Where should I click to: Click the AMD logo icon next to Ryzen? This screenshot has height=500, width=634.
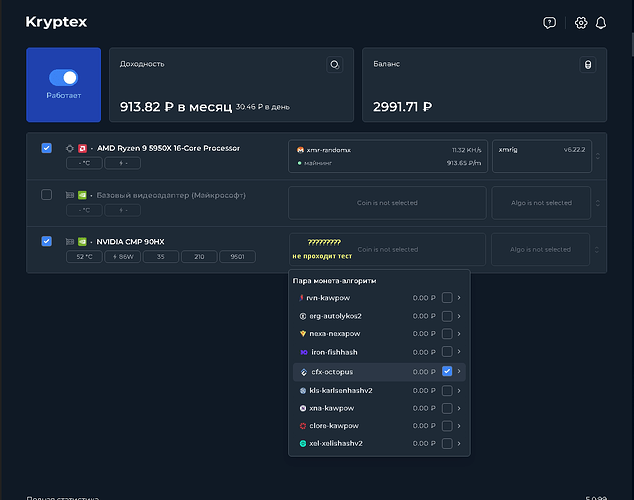(x=82, y=148)
